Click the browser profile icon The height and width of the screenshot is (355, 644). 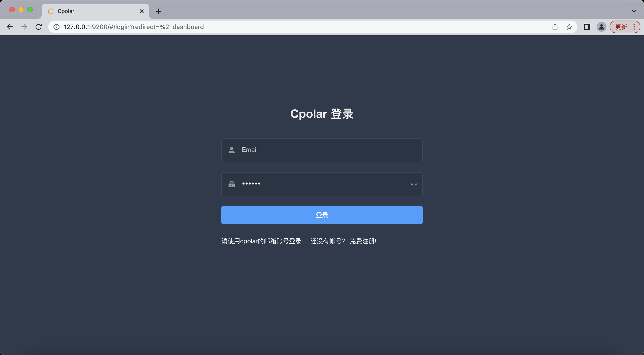(x=601, y=27)
